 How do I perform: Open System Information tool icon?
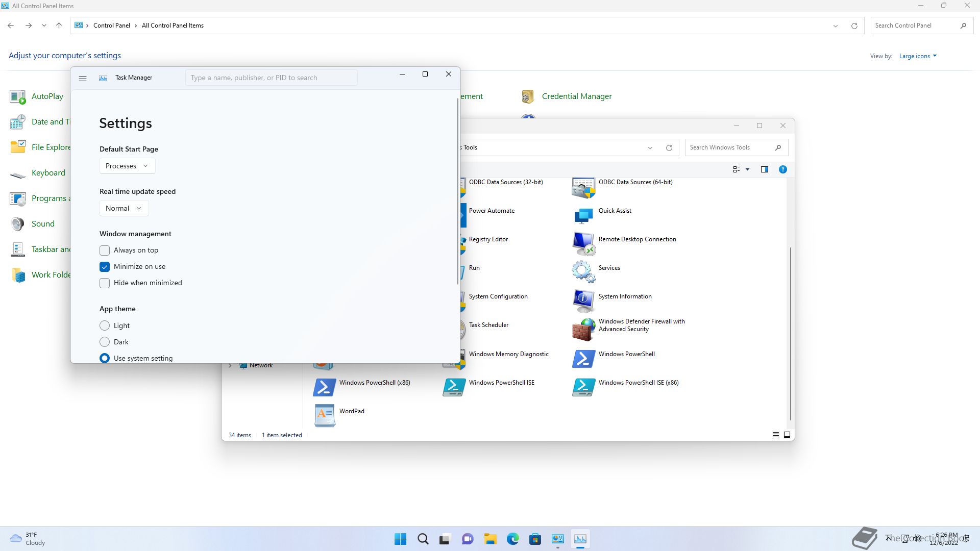coord(583,300)
